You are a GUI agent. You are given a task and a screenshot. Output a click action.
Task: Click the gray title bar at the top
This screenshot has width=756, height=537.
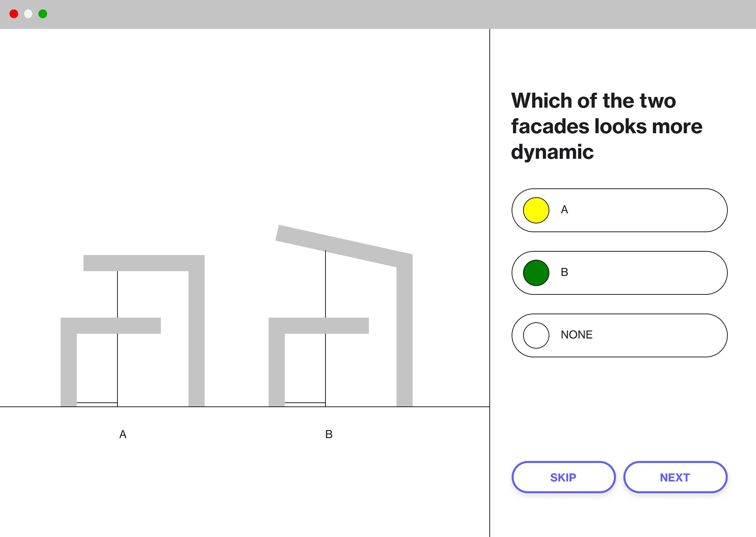[370, 14]
